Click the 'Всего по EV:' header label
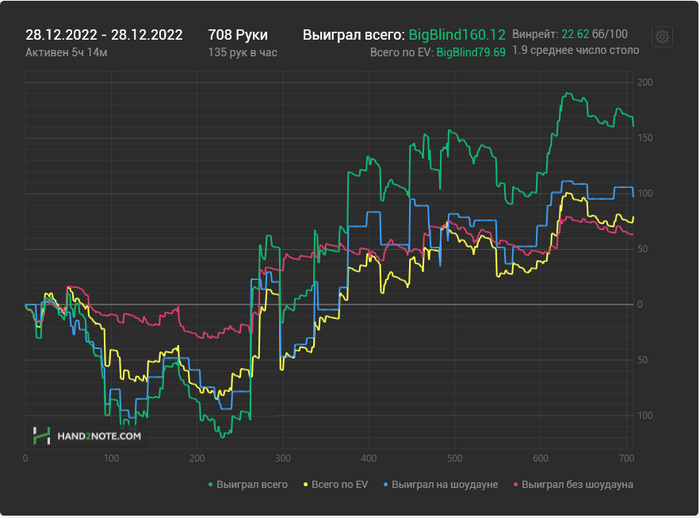 (x=402, y=53)
